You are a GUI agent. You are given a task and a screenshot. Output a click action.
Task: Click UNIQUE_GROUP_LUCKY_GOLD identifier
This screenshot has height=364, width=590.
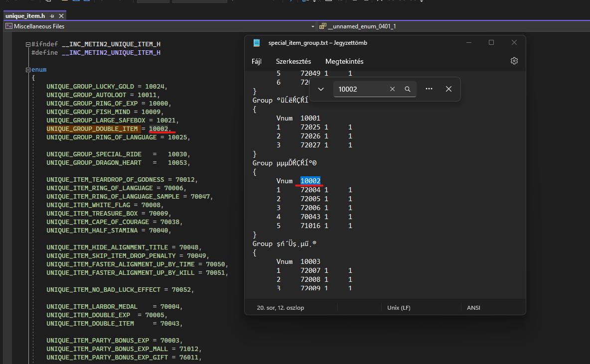point(90,87)
